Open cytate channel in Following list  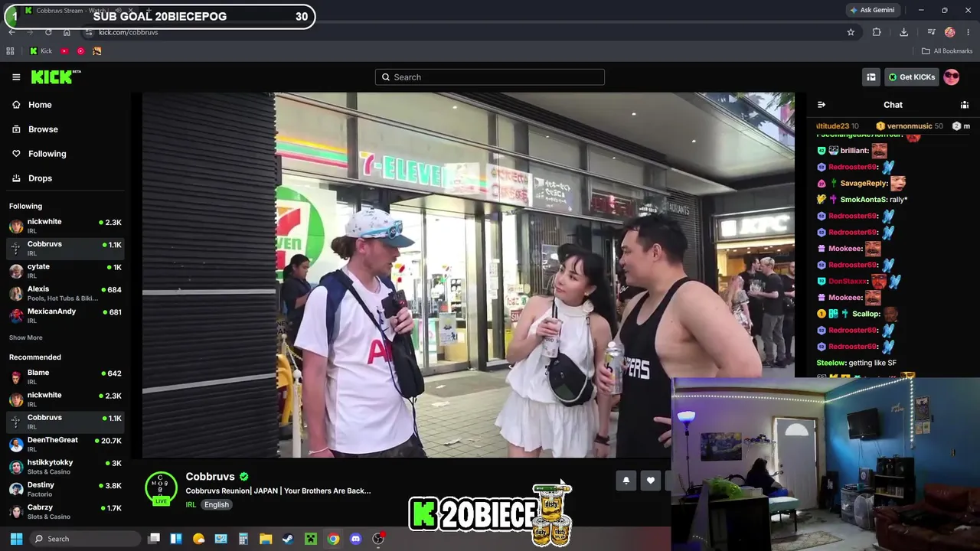coord(64,271)
